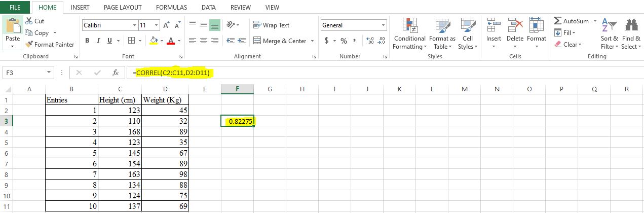Select the Format Painter brush
The image size is (644, 213).
(x=50, y=44)
